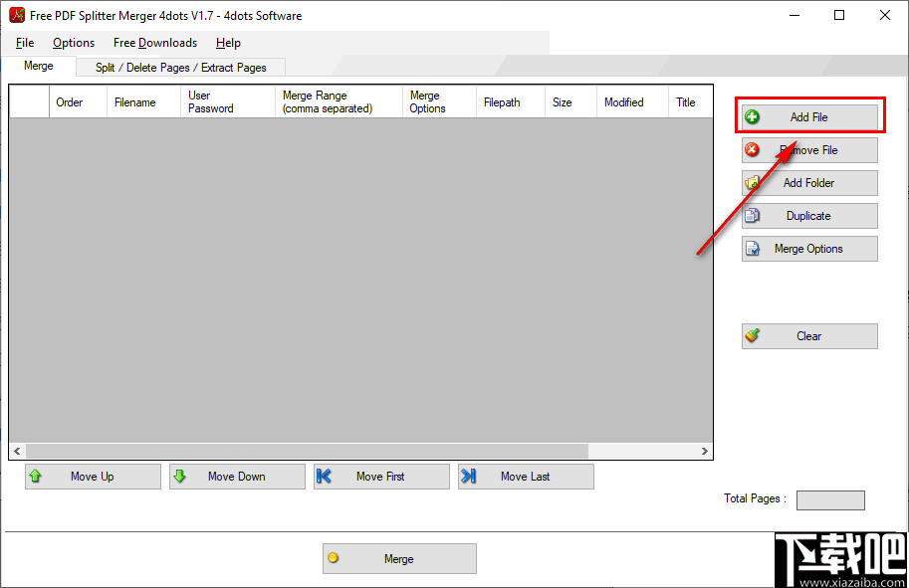
Task: Click the green plus Add File icon
Action: click(x=754, y=116)
